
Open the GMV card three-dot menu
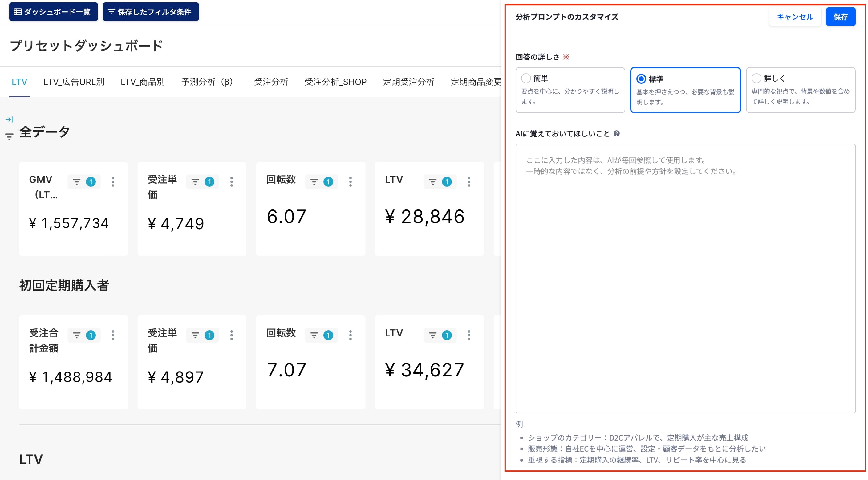[113, 182]
